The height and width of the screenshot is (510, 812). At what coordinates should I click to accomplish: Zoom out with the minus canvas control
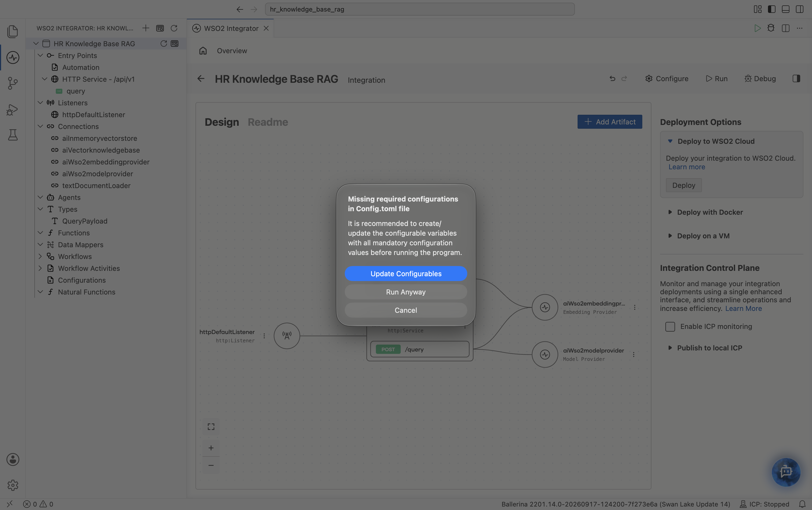click(x=211, y=465)
